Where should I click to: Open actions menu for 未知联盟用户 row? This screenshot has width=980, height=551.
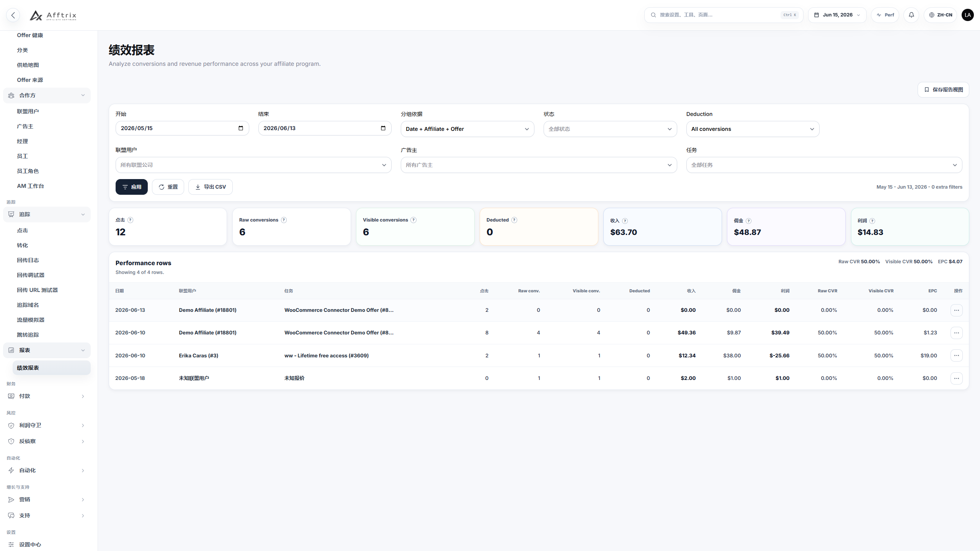click(x=956, y=378)
